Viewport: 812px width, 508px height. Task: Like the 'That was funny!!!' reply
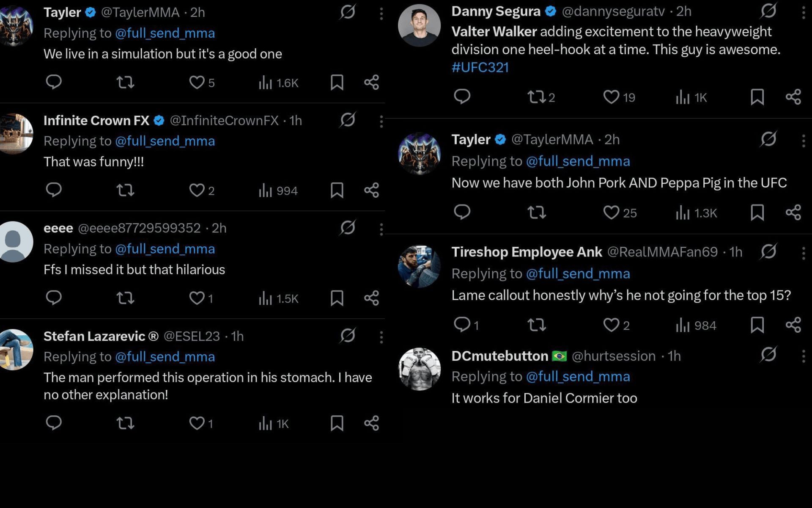[x=197, y=190]
